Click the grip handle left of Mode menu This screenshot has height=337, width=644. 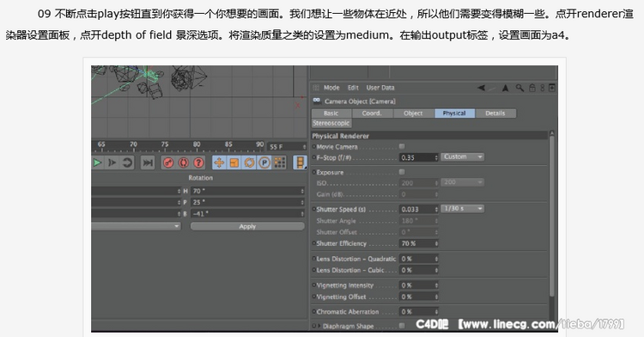pyautogui.click(x=316, y=88)
